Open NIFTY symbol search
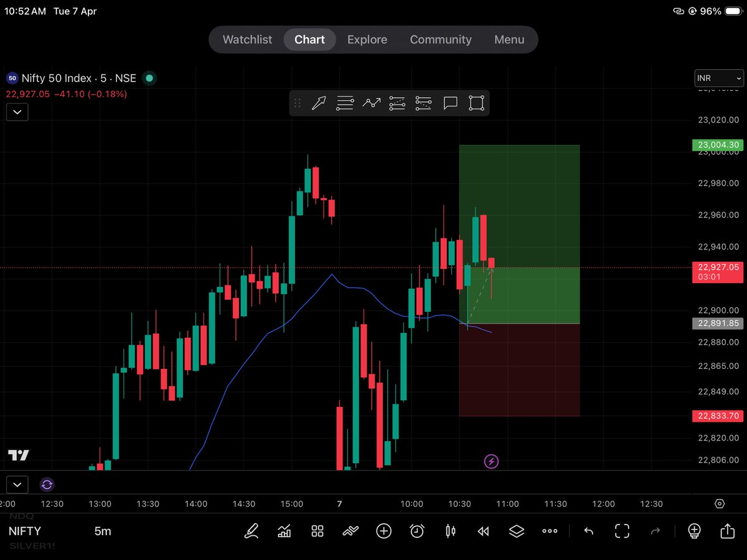Viewport: 747px width, 560px height. click(x=25, y=531)
